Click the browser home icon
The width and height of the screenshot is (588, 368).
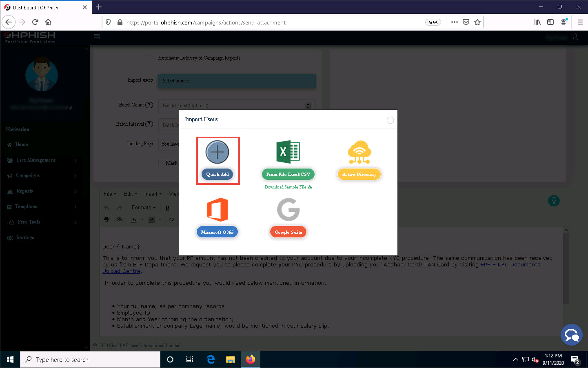pyautogui.click(x=48, y=22)
